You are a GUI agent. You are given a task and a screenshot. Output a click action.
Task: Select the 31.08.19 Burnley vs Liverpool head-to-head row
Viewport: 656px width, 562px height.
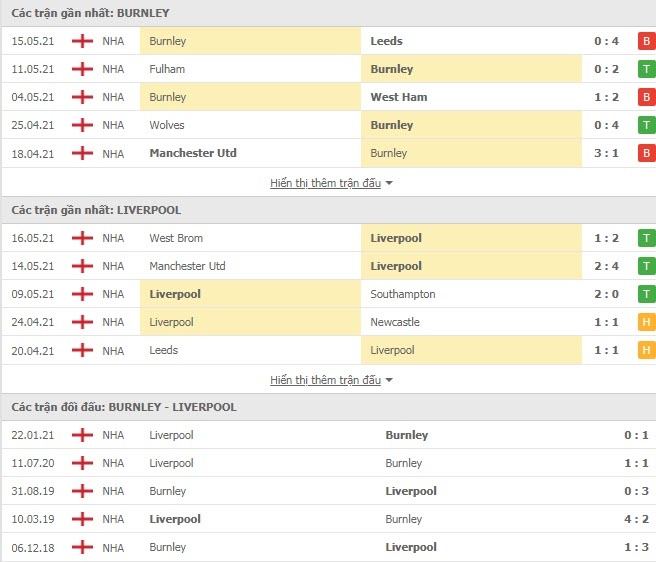(329, 491)
